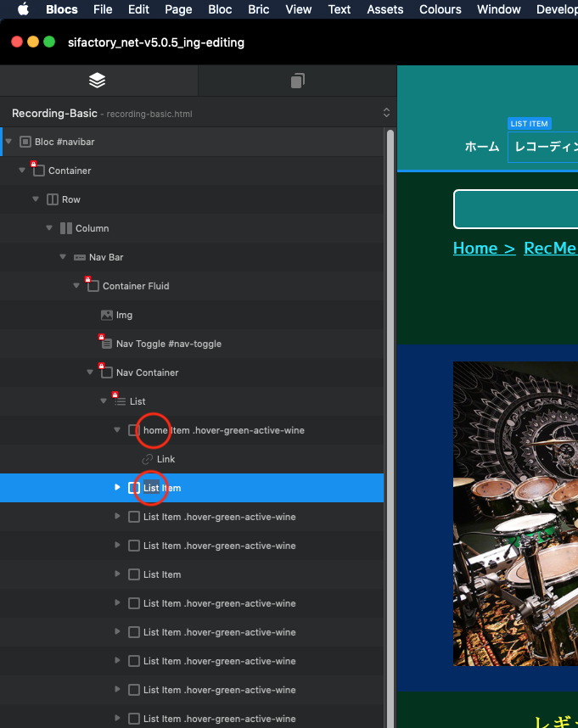Collapse the Bloc #navibar tree node

tap(9, 142)
